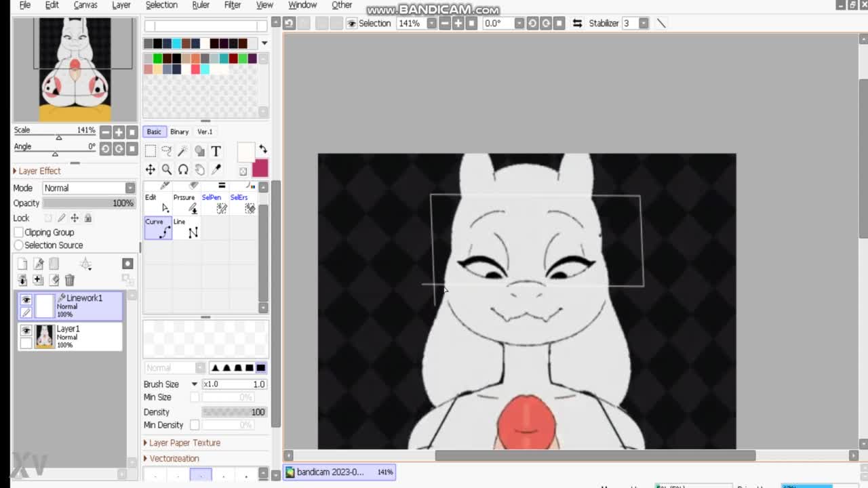Viewport: 868px width, 488px height.
Task: Select the Magic Wand tool
Action: 183,150
